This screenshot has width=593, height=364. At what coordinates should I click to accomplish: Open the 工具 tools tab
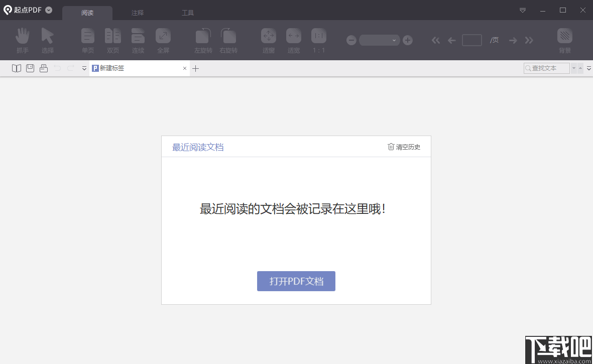coord(188,12)
